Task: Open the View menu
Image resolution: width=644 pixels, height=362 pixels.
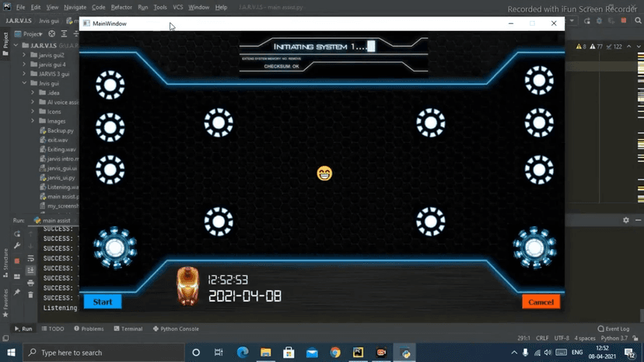Action: coord(52,8)
